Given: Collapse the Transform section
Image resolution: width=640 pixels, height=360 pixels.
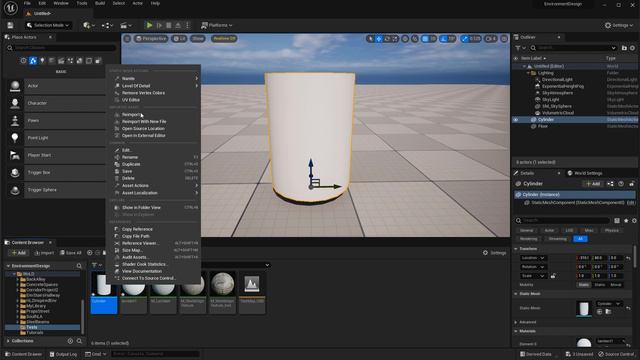Looking at the screenshot, I should pos(516,249).
